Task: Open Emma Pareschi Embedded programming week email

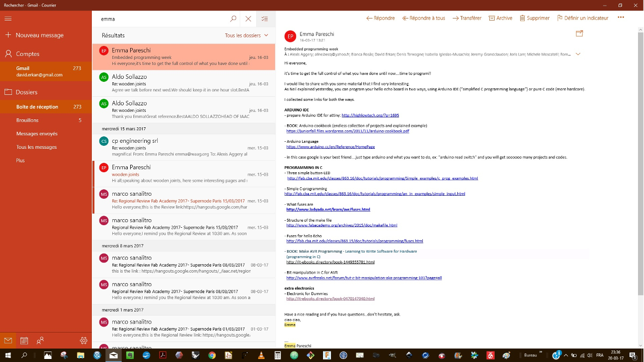Action: pos(184,57)
